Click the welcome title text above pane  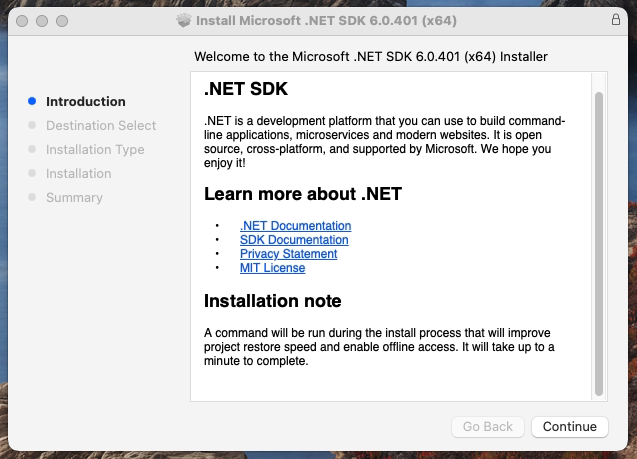point(371,56)
